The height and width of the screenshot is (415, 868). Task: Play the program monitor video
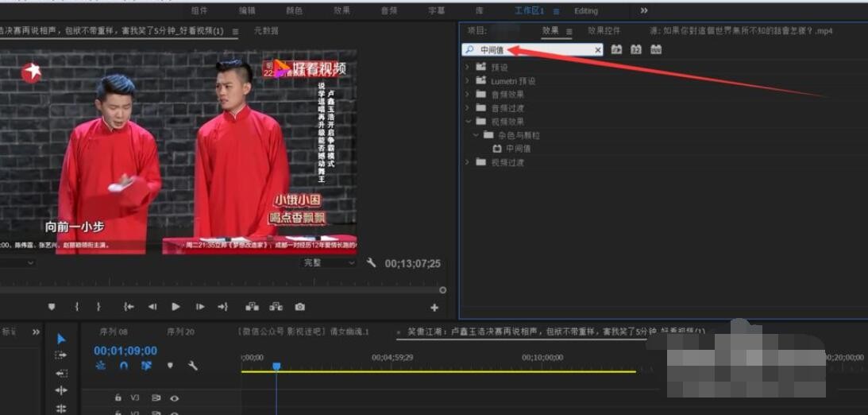[x=176, y=307]
